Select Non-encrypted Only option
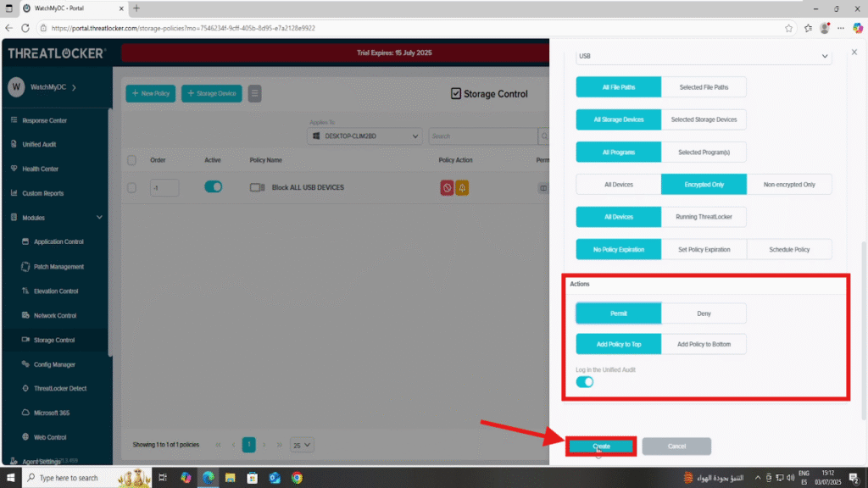The height and width of the screenshot is (488, 868). 789,184
